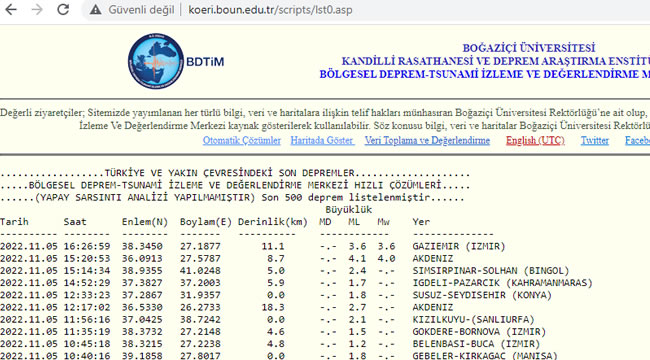This screenshot has width=650, height=360.
Task: Click the Büyüklük header text
Action: coord(348,210)
